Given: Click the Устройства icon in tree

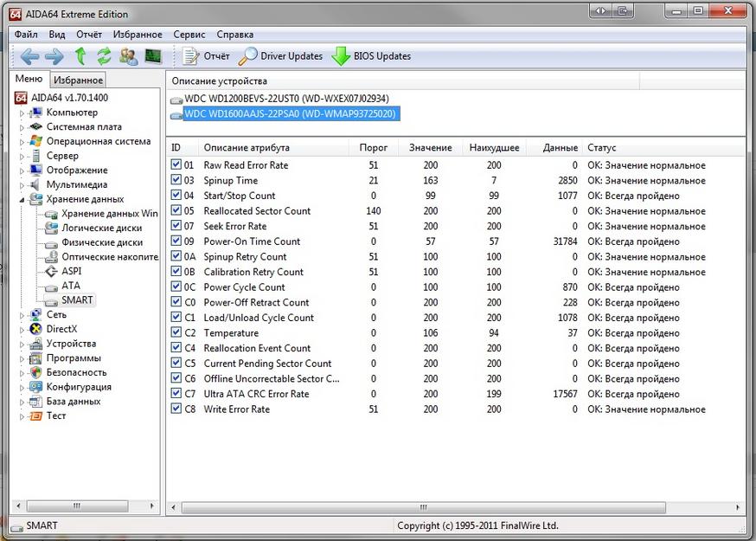Looking at the screenshot, I should [x=35, y=344].
